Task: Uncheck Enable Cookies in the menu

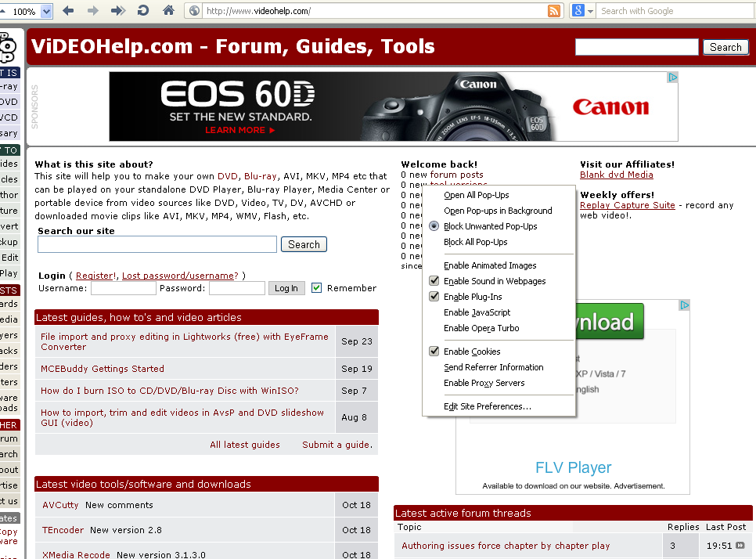Action: pos(434,351)
